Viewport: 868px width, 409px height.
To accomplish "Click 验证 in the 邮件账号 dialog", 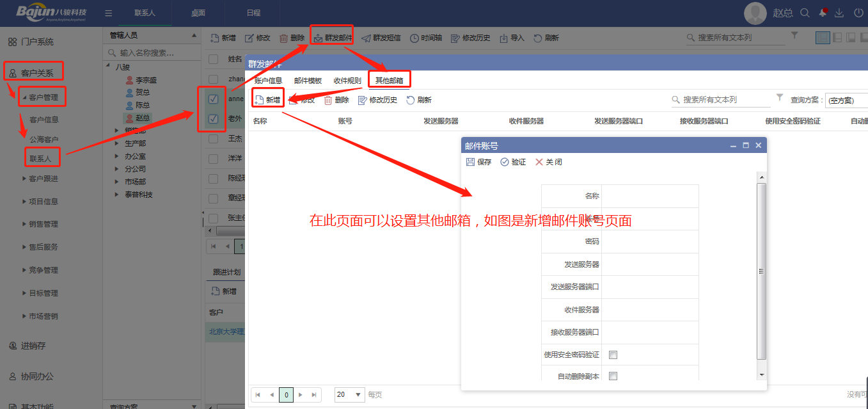I will (505, 162).
